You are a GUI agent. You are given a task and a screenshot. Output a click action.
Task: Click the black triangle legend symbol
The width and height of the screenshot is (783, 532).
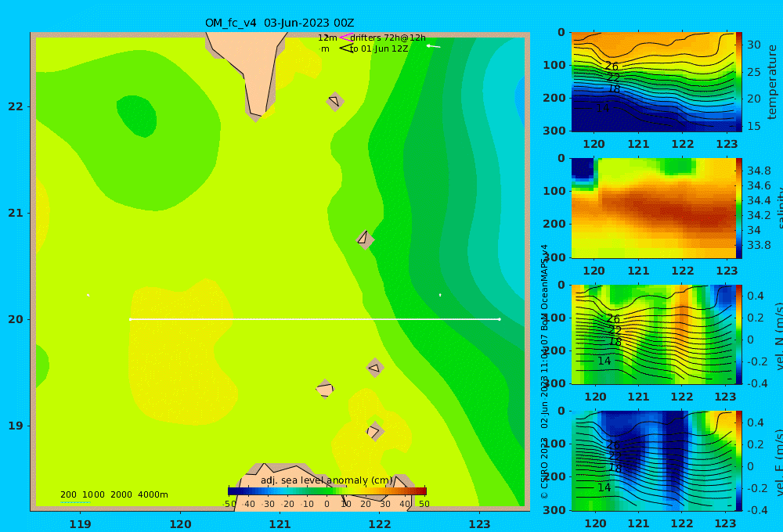point(346,48)
